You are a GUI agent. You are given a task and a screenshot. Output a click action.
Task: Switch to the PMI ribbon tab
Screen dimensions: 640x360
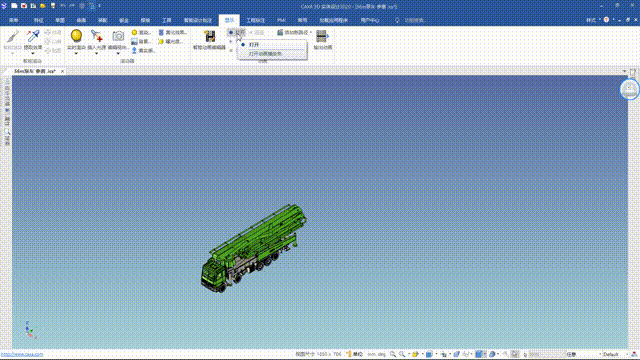pyautogui.click(x=281, y=20)
